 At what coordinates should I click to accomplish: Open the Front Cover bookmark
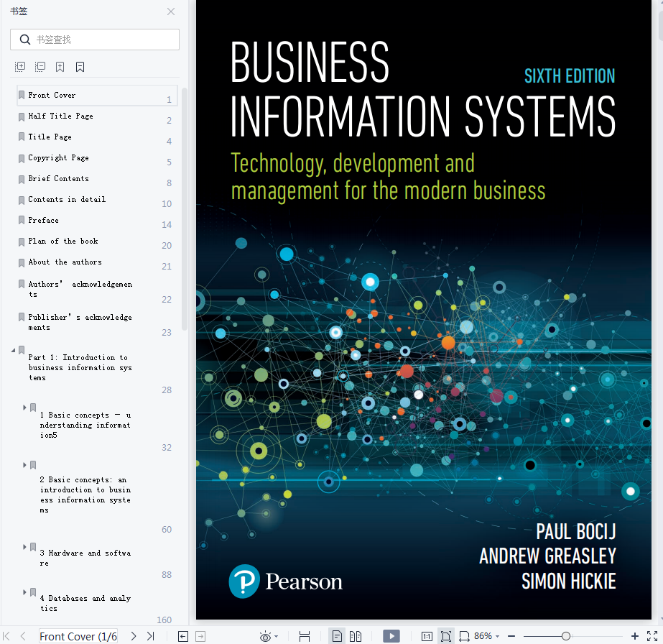[97, 96]
